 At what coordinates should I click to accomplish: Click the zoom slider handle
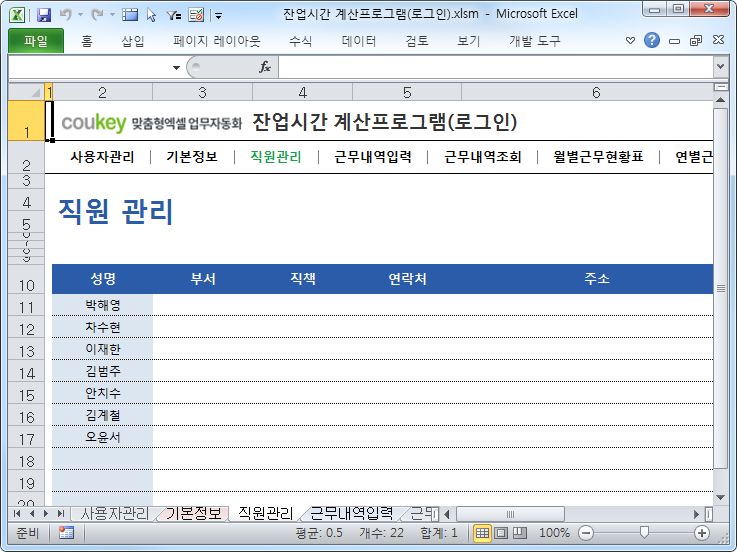644,532
